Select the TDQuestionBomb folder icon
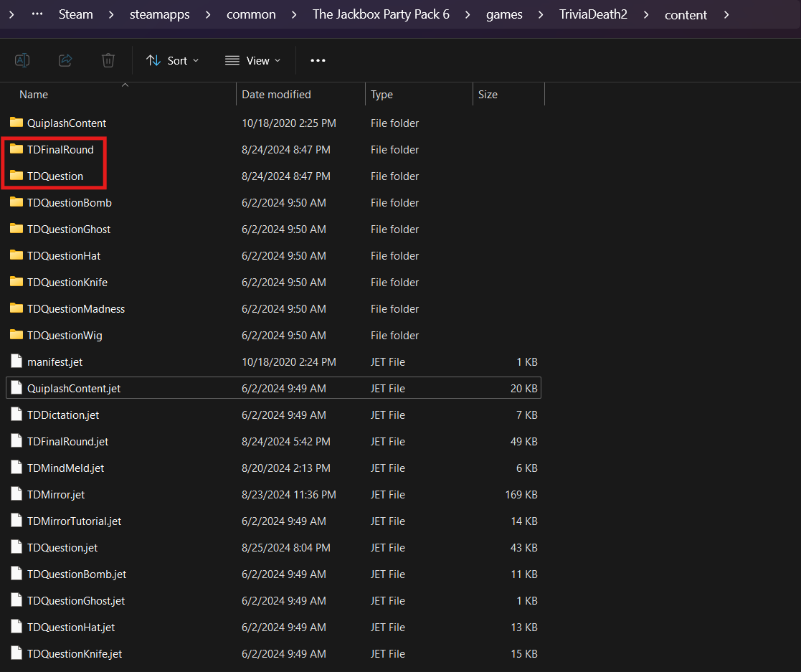This screenshot has height=672, width=801. coord(16,202)
